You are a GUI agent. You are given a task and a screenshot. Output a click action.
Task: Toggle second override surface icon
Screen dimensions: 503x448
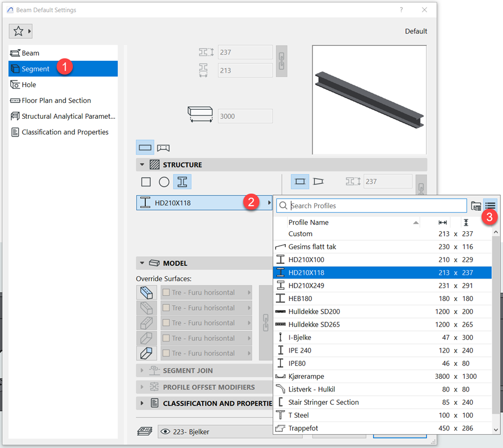click(146, 308)
